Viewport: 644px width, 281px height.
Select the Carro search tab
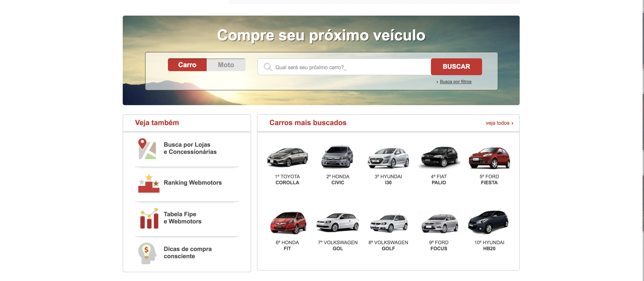187,65
